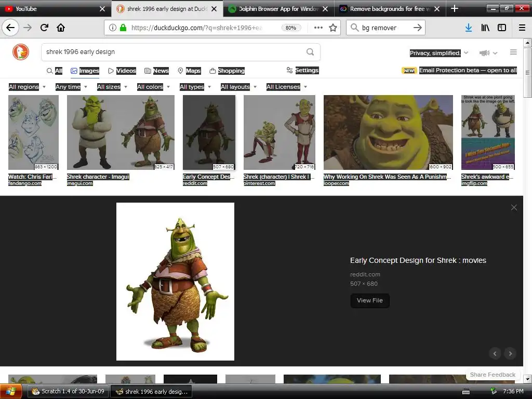
Task: Show next image in detail panel
Action: coord(510,353)
